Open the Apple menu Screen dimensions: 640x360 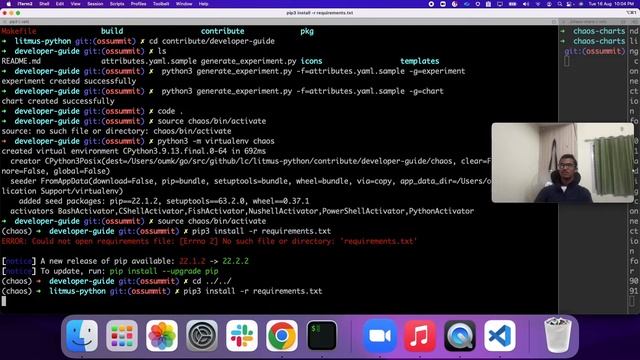pyautogui.click(x=8, y=4)
